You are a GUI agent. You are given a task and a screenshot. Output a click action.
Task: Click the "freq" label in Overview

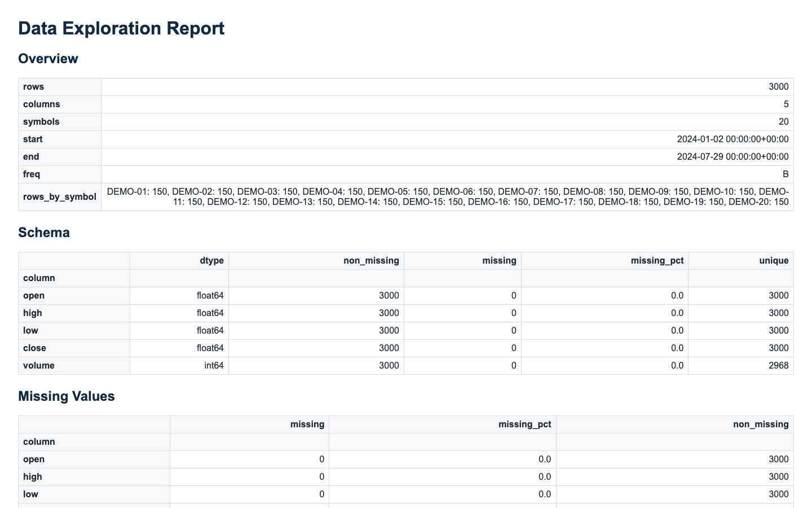[32, 174]
